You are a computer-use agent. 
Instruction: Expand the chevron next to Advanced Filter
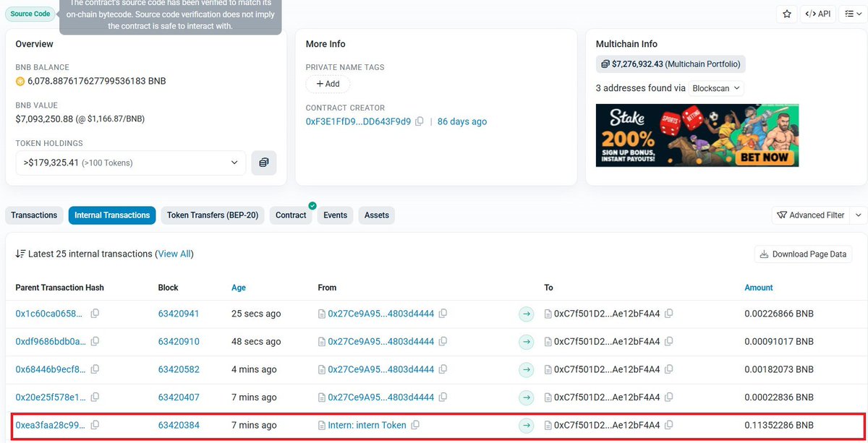pyautogui.click(x=858, y=215)
